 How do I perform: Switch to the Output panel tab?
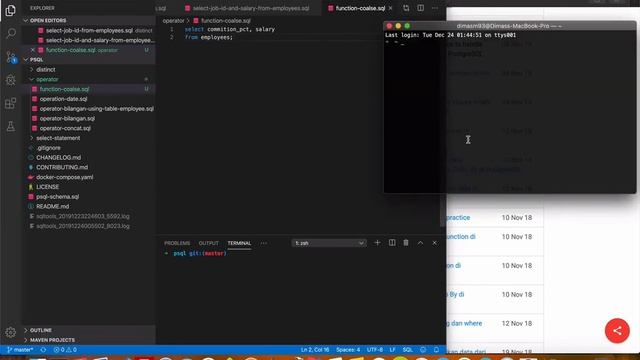tap(209, 243)
